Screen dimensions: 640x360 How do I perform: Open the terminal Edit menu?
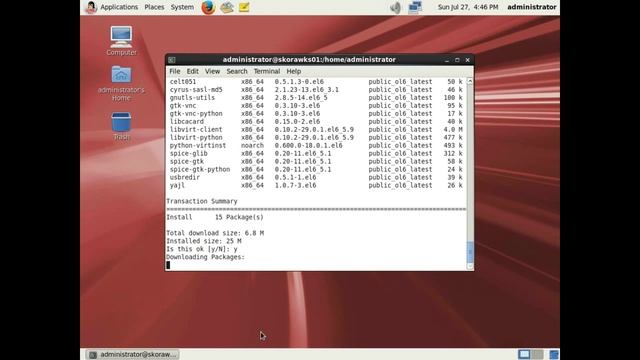pyautogui.click(x=192, y=71)
